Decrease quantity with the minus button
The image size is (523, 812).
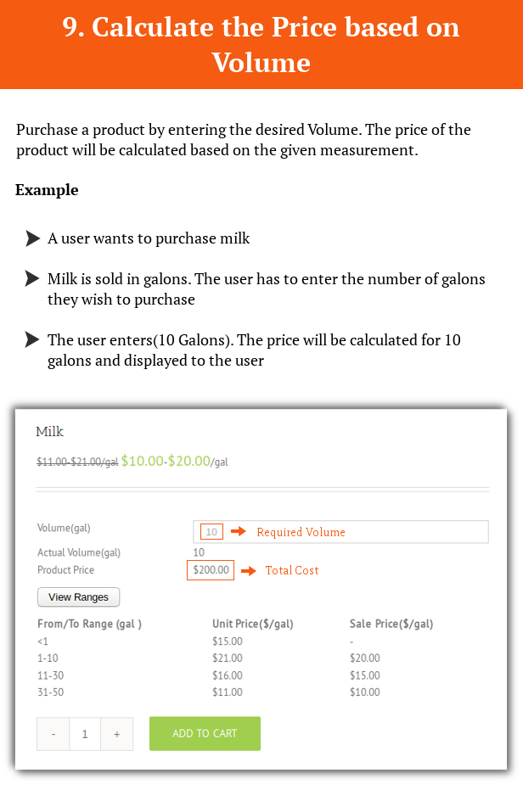[x=53, y=734]
